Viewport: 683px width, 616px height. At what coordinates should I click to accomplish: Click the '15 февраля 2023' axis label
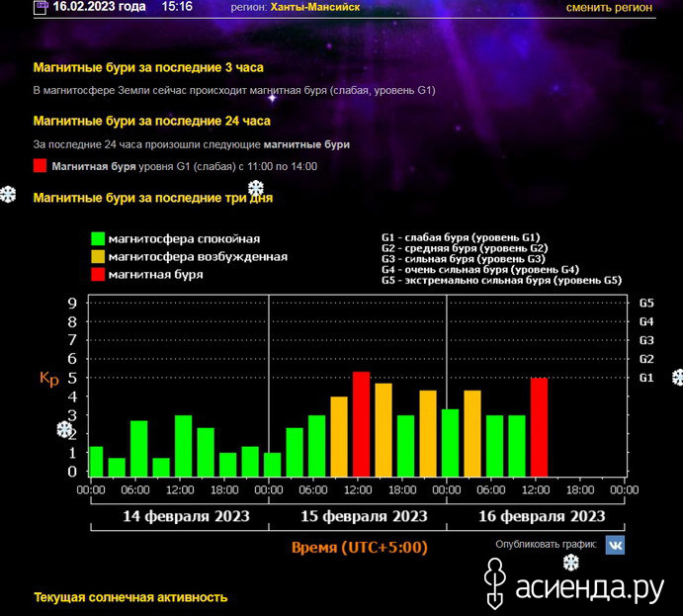click(364, 516)
